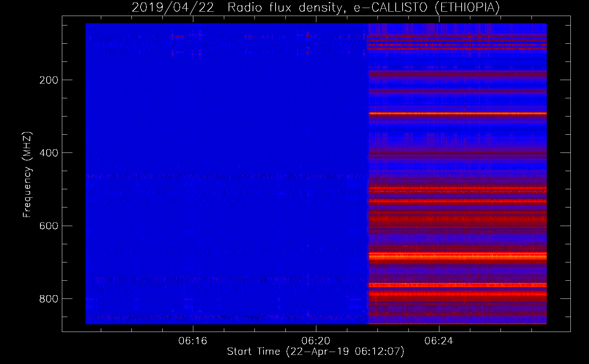Click the 06:20 time tick label
This screenshot has height=364, width=589.
pos(316,341)
